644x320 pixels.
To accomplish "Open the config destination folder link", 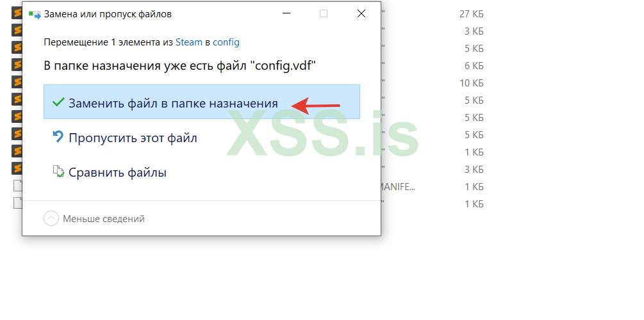I will tap(226, 42).
